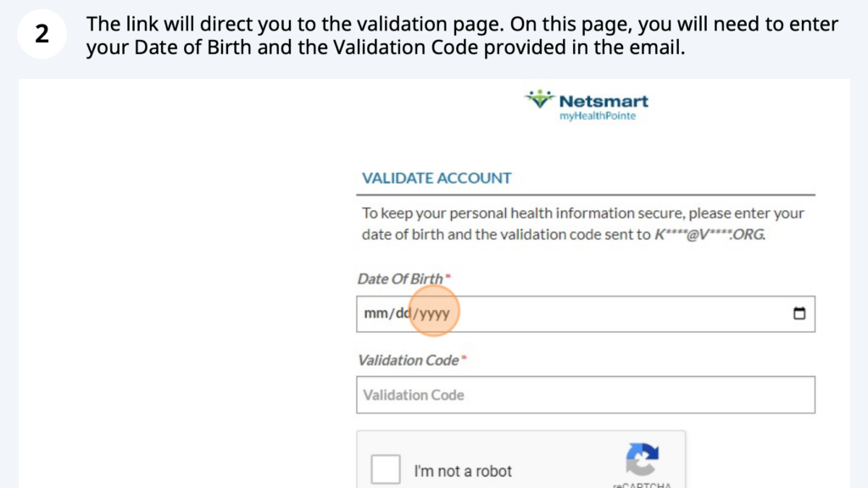Image resolution: width=868 pixels, height=488 pixels.
Task: Click the reCAPTCHA caption text
Action: pyautogui.click(x=642, y=485)
